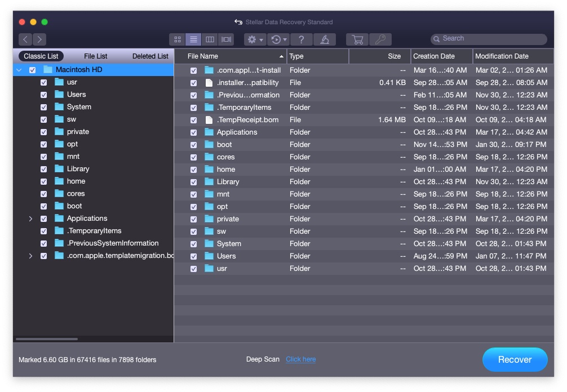Expand the .com.apple.templatemigration folder in tree

click(31, 256)
